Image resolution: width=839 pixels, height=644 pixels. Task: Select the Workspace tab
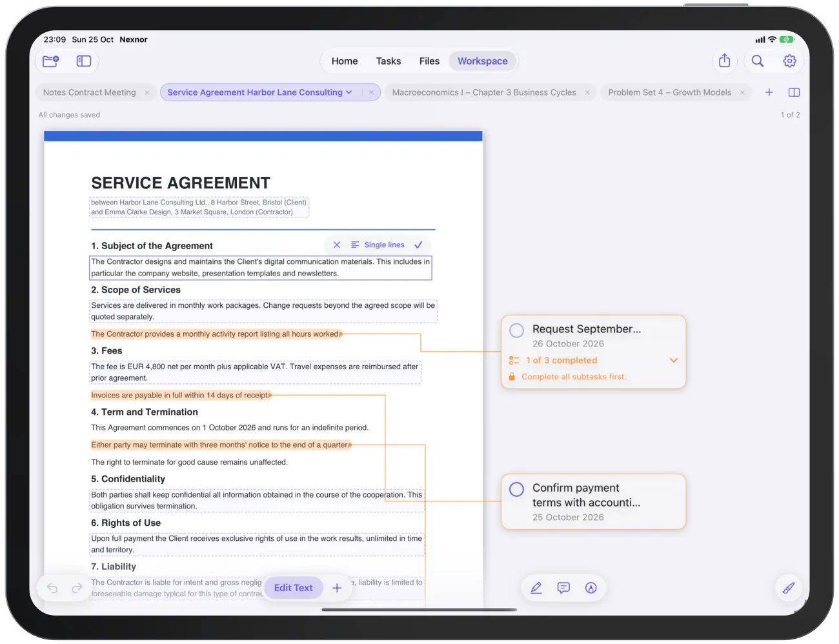click(x=483, y=61)
